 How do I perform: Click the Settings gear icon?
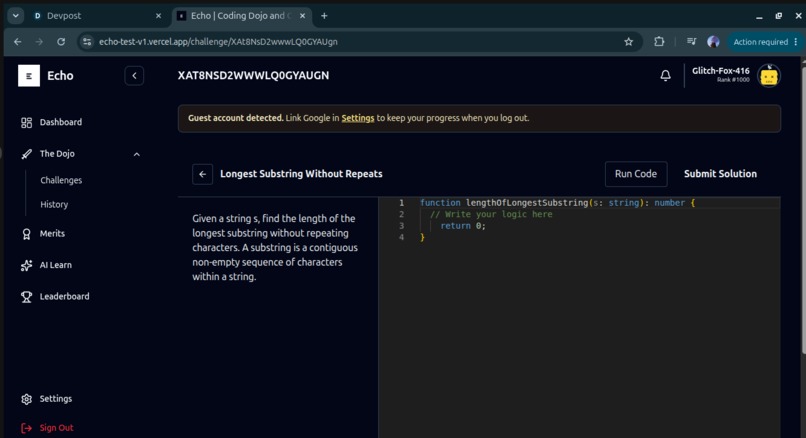point(26,399)
